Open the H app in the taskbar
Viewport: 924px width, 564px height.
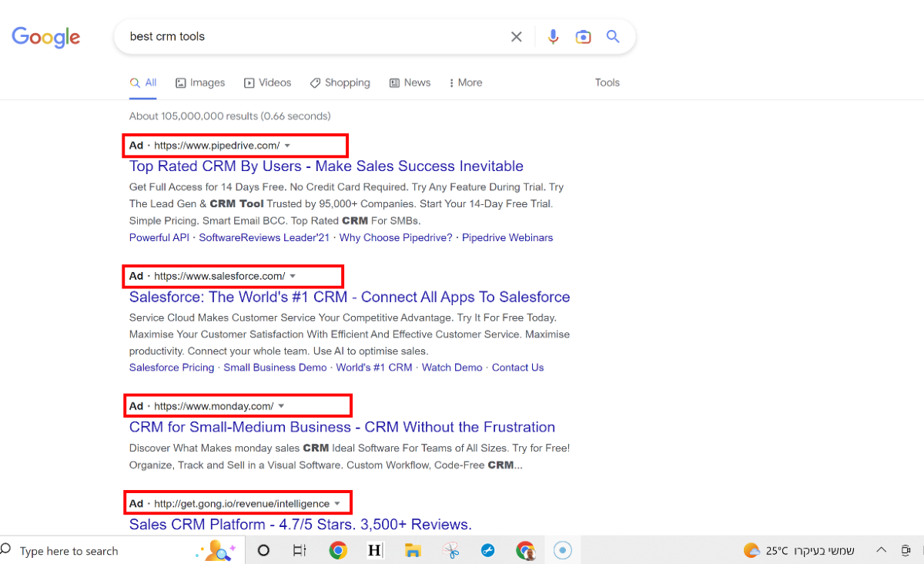pyautogui.click(x=375, y=550)
